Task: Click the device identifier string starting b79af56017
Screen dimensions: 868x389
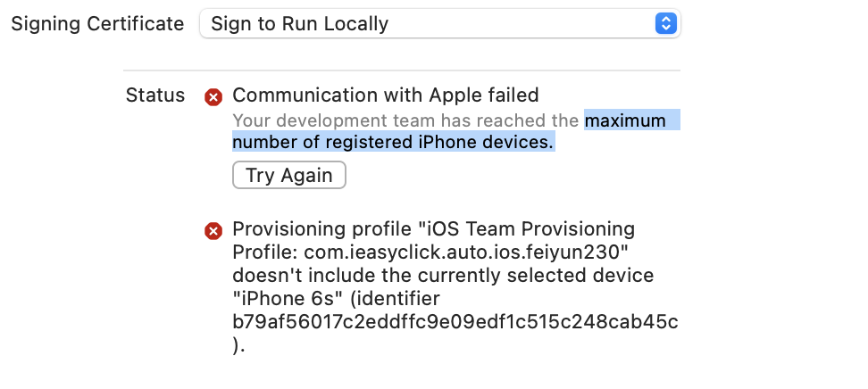Action: (455, 322)
